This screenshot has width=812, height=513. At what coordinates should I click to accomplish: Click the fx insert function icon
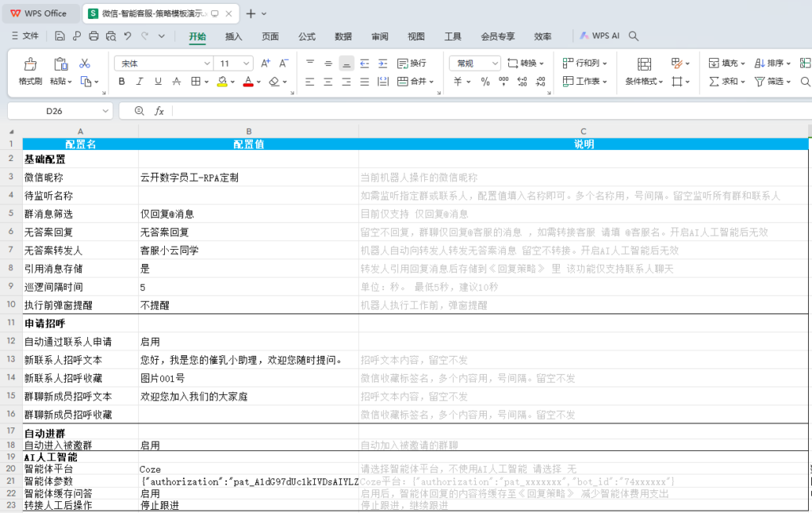pos(159,111)
